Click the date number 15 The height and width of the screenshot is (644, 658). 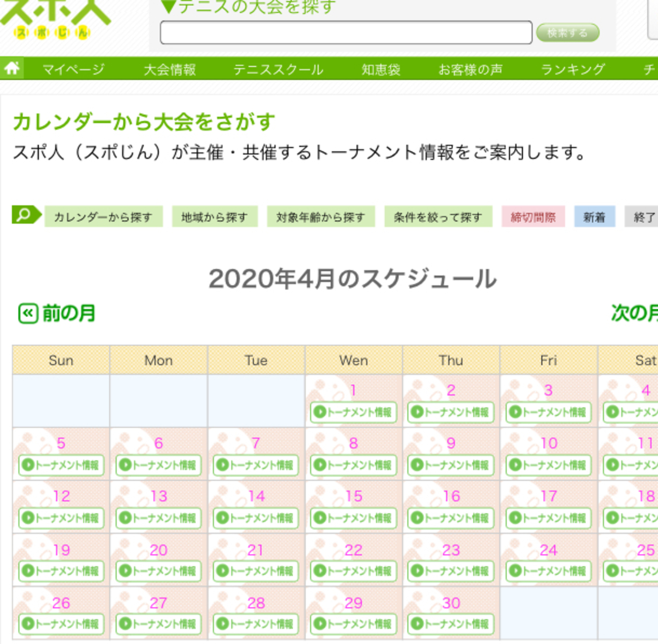pyautogui.click(x=354, y=496)
